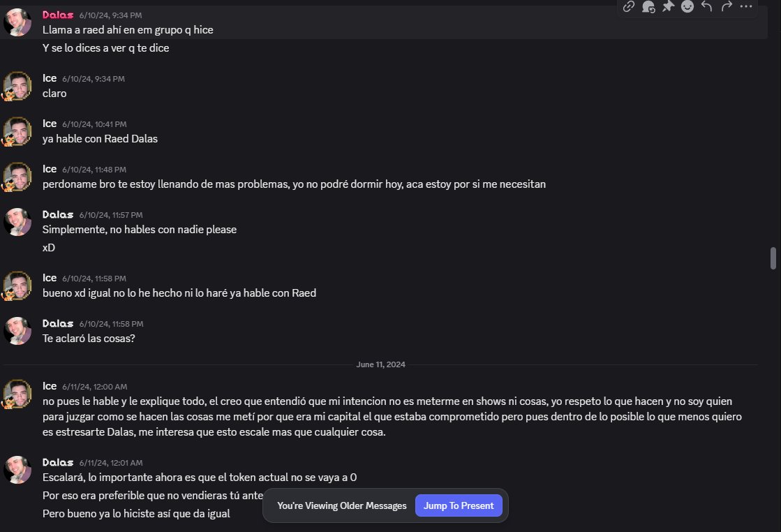Click Dalas avatar beside 'Te aclaró las cosas?'
Viewport: 781px width, 532px height.
17,331
